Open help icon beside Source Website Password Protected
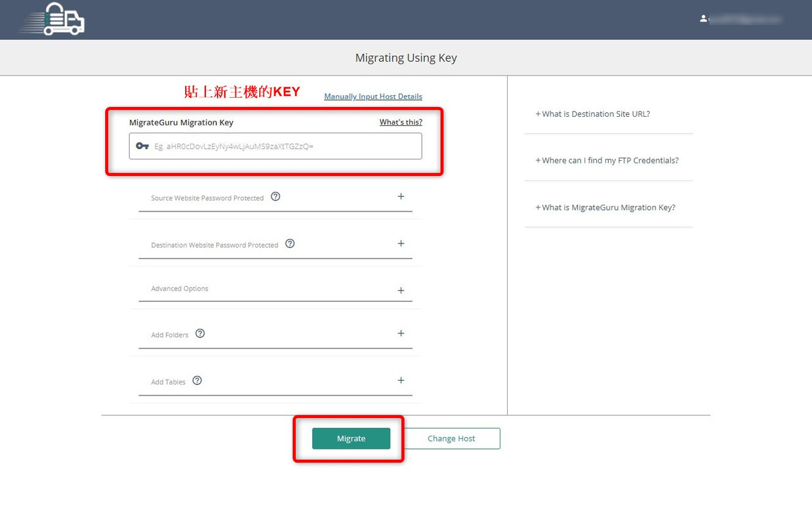Screen dimensions: 812x525 pyautogui.click(x=275, y=196)
